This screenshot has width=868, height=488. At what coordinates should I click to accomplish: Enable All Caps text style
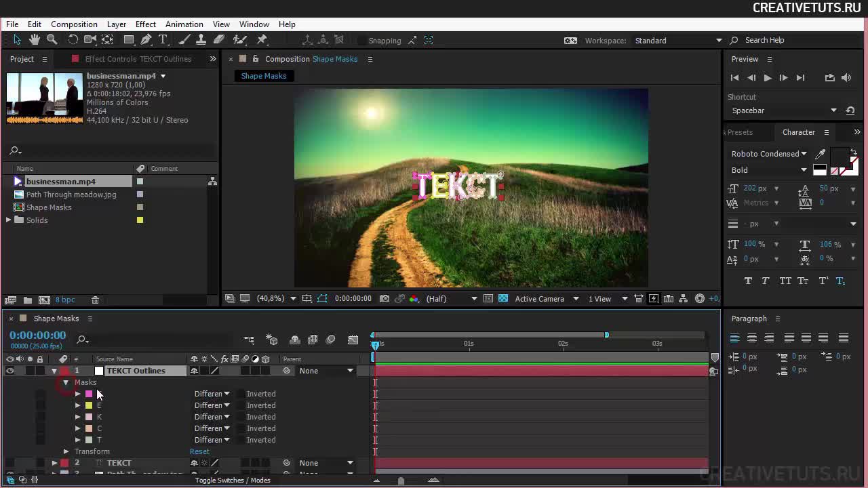[x=785, y=281]
